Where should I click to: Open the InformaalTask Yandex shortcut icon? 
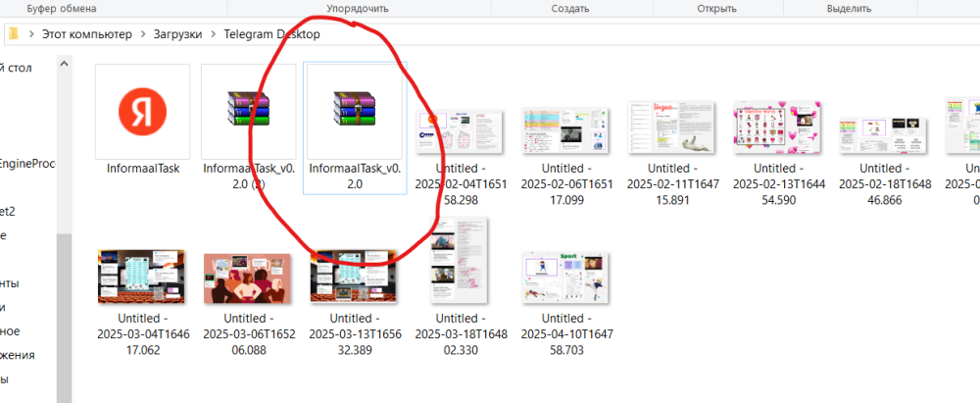[142, 112]
